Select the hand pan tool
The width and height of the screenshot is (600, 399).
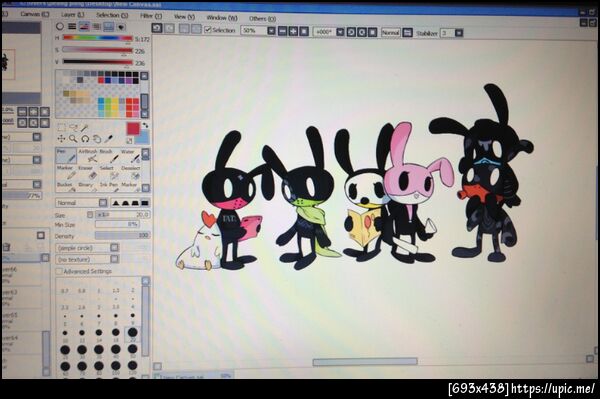[97, 138]
